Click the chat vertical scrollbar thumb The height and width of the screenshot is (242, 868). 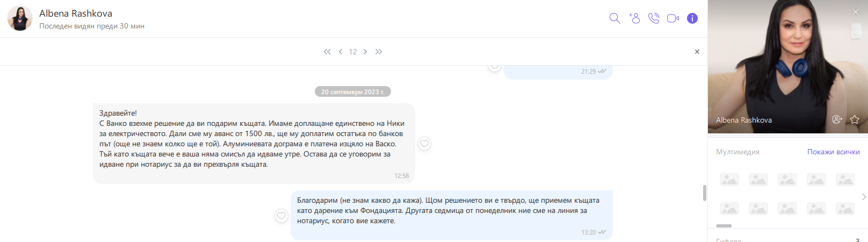point(705,193)
